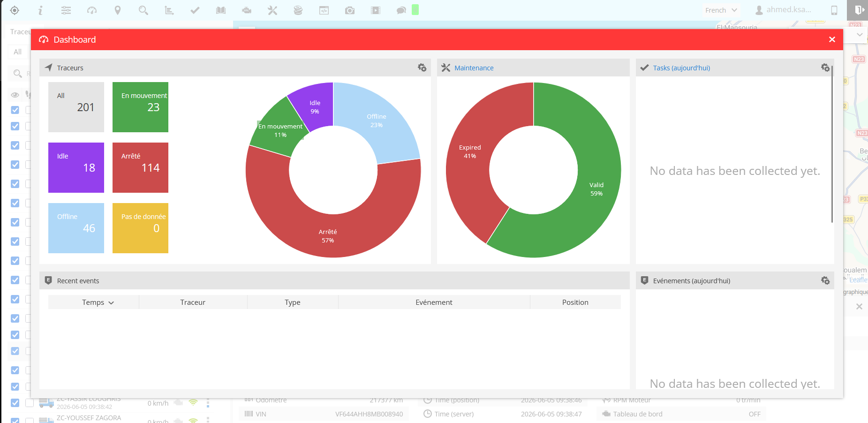Image resolution: width=868 pixels, height=423 pixels.
Task: Open expenses via the coins stack icon
Action: pyautogui.click(x=298, y=10)
